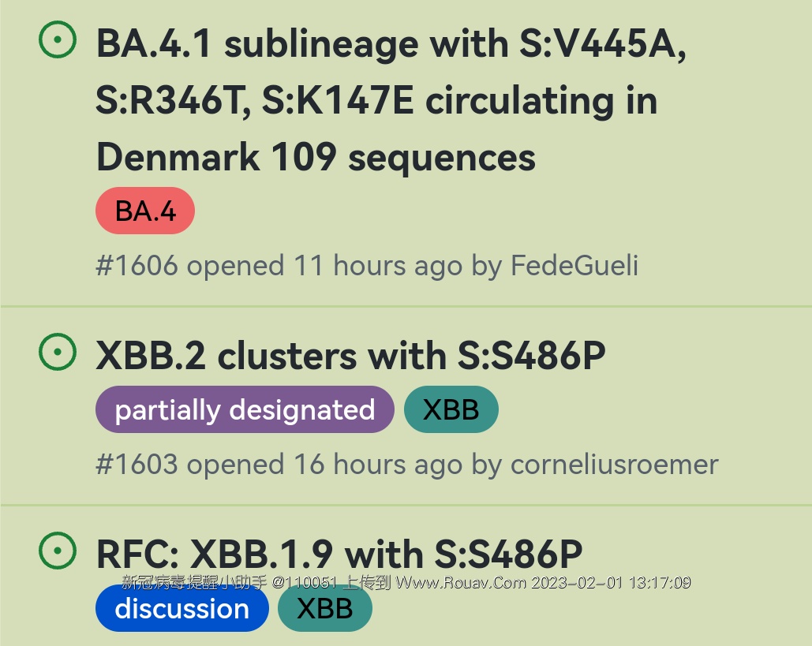Filter by the red BA.4 label
The width and height of the screenshot is (812, 646).
[145, 211]
